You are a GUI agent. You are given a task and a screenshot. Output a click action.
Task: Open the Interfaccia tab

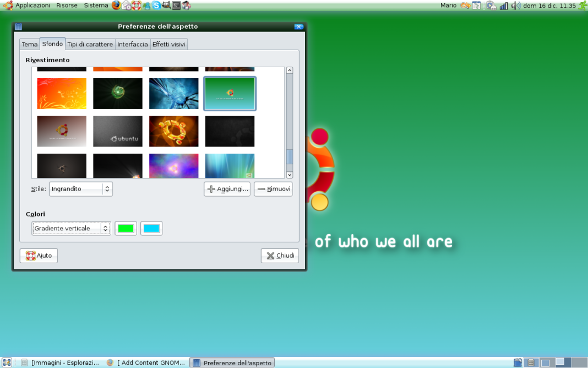(132, 44)
